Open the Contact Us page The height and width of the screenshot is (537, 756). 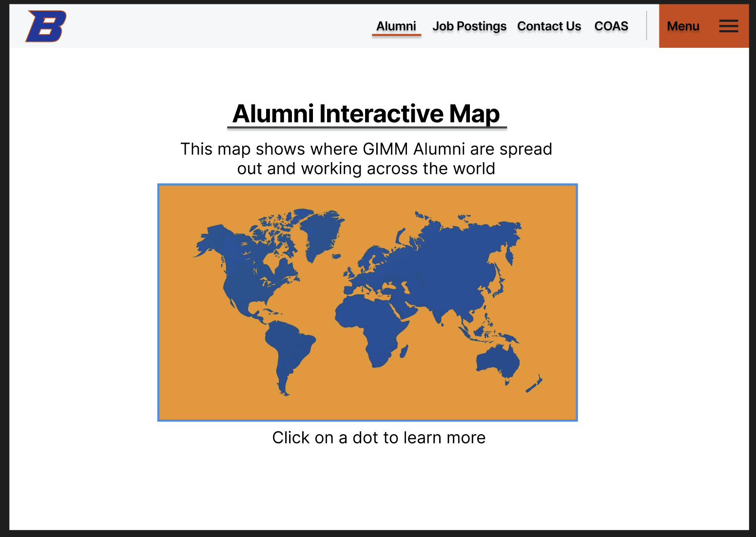(549, 26)
